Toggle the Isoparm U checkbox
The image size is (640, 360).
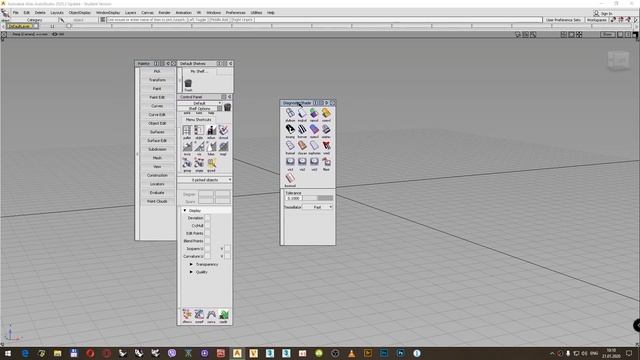(x=207, y=249)
